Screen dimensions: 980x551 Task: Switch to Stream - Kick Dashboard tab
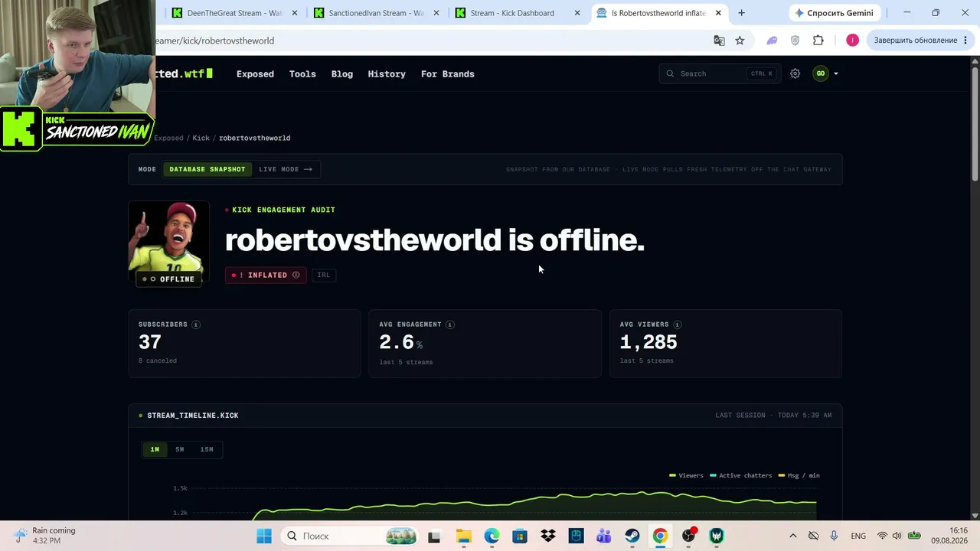[518, 13]
